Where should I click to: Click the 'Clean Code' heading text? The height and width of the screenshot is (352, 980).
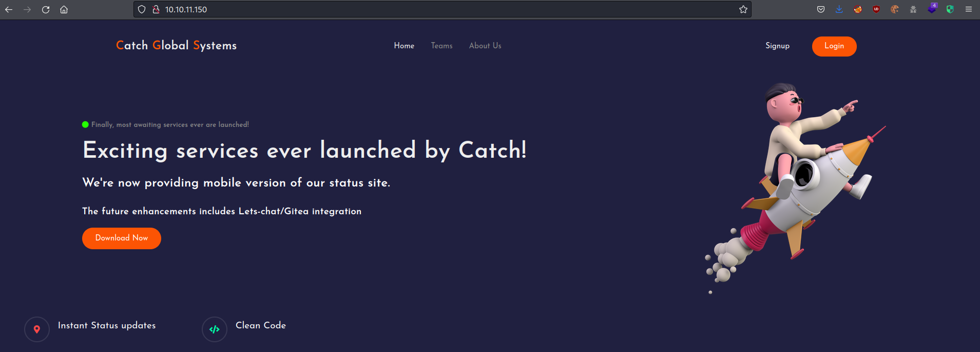pos(261,325)
